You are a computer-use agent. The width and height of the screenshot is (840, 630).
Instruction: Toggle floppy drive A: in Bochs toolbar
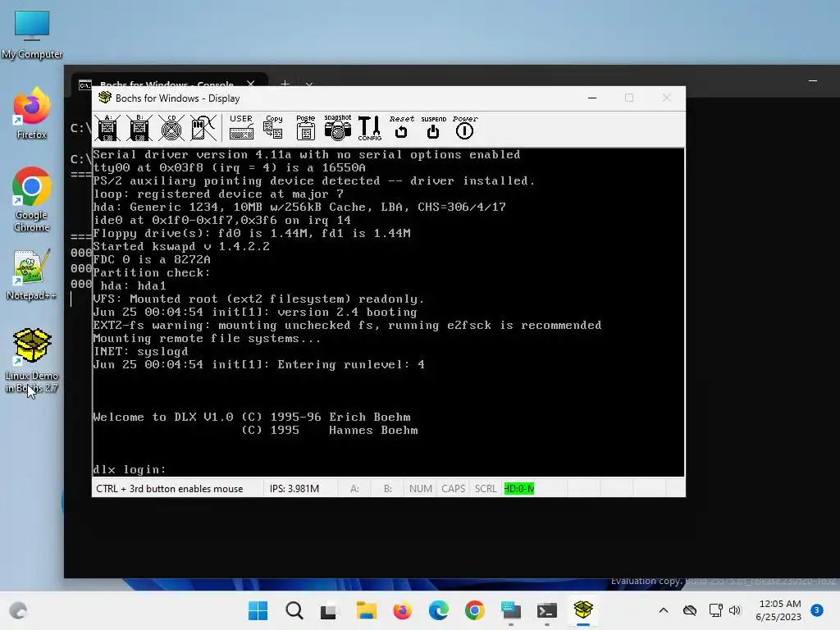click(x=107, y=128)
